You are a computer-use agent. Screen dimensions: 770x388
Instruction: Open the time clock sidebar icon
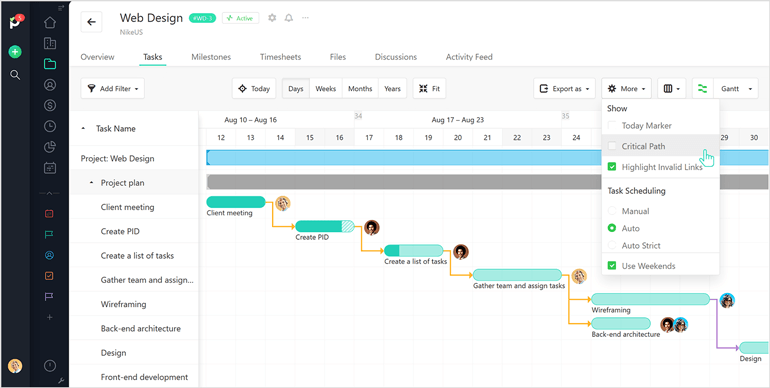click(50, 126)
